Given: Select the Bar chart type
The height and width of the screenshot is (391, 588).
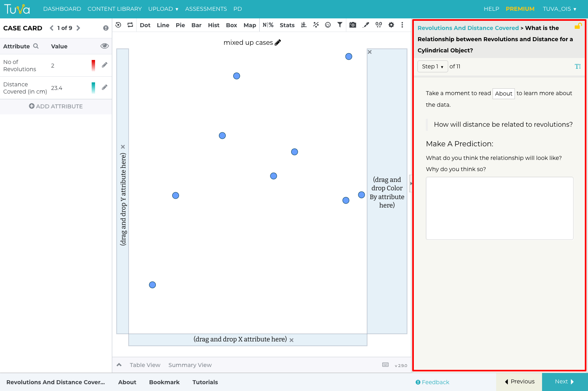Looking at the screenshot, I should tap(196, 25).
